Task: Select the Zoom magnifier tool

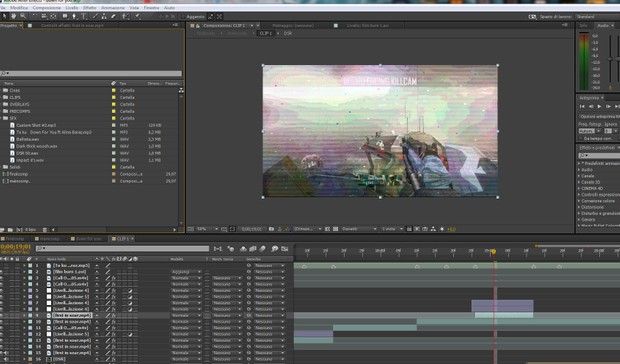Action: [23, 16]
